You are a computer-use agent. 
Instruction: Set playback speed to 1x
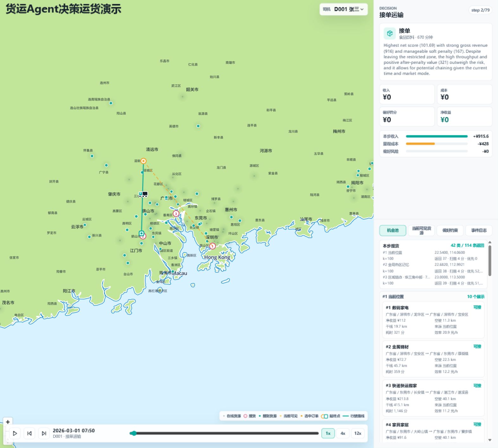pos(328,433)
